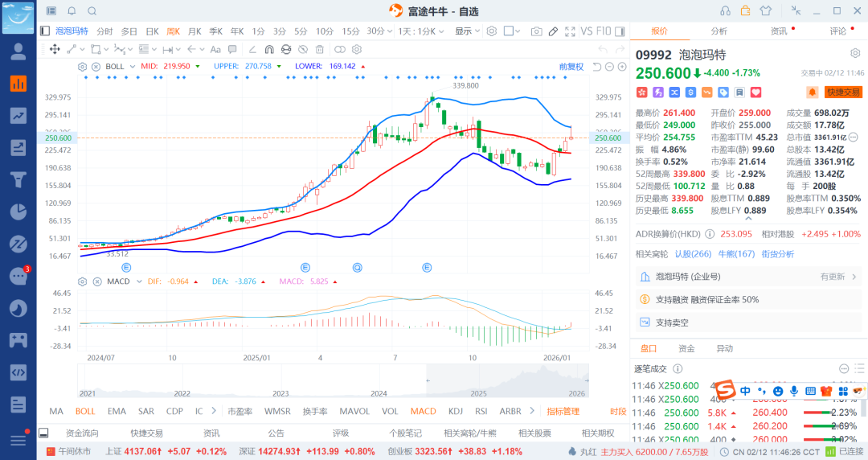Screen dimensions: 868x460
Task: Click the orange price alert bell
Action: (x=812, y=92)
